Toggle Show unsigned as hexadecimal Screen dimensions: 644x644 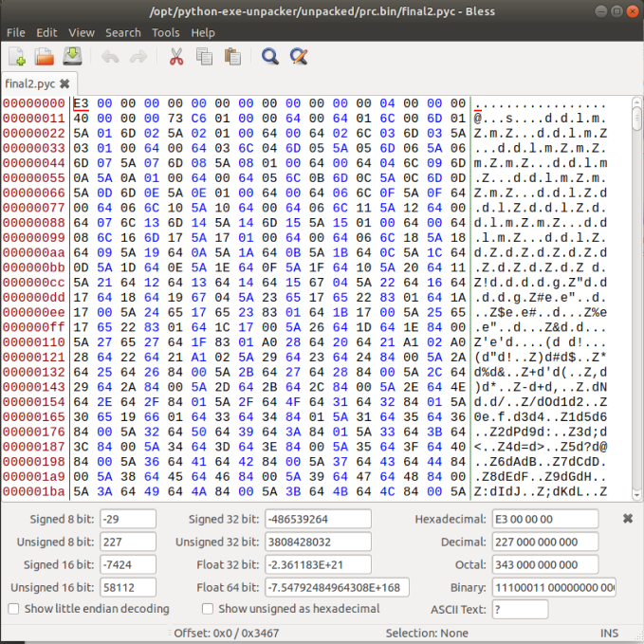point(208,609)
